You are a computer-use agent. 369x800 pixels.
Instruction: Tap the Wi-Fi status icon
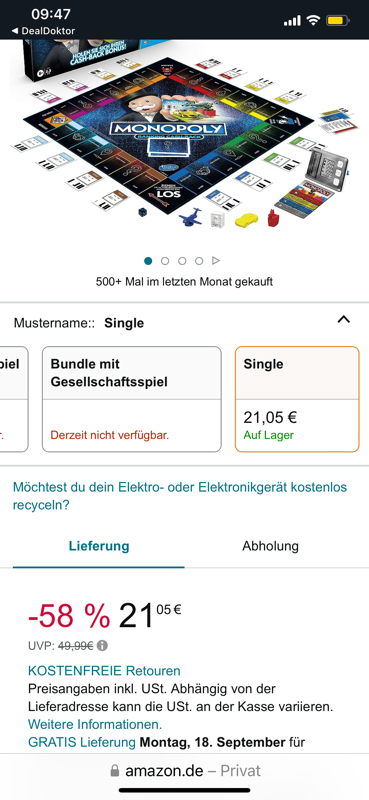point(313,20)
